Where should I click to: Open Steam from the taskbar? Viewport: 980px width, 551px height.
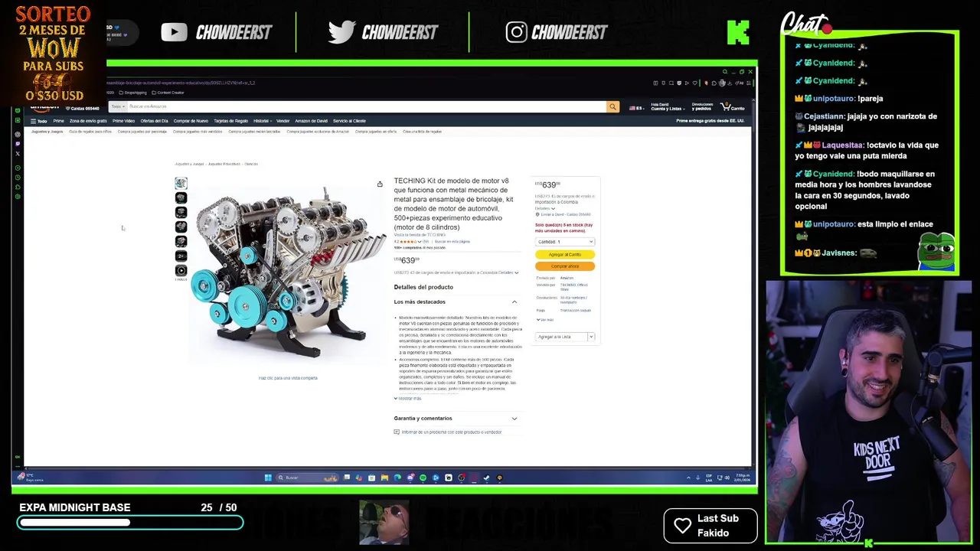click(x=487, y=478)
